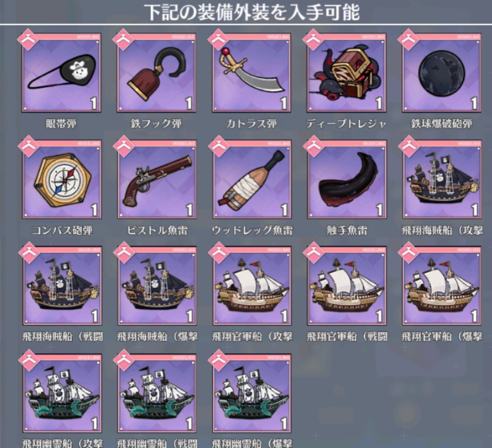Open the 飛翔海賊船（爆撃 pirate ship thumbnail
The height and width of the screenshot is (448, 492).
click(x=157, y=286)
